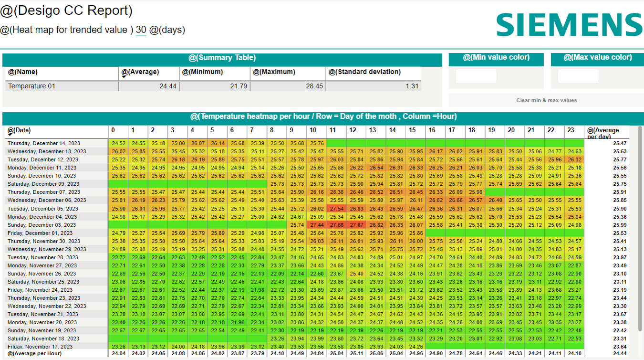Click the Siemens logo

tap(570, 24)
